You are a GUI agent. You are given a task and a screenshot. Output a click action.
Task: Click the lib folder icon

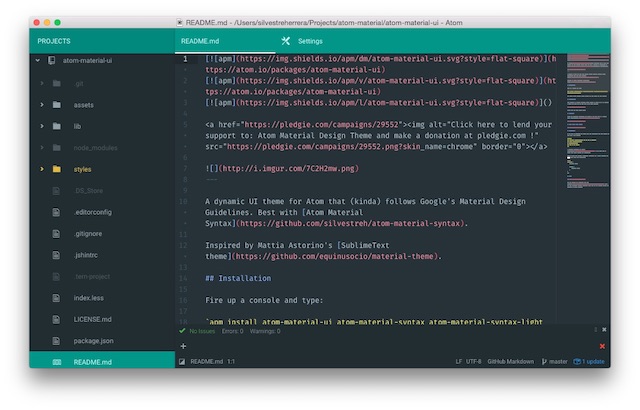(x=57, y=126)
